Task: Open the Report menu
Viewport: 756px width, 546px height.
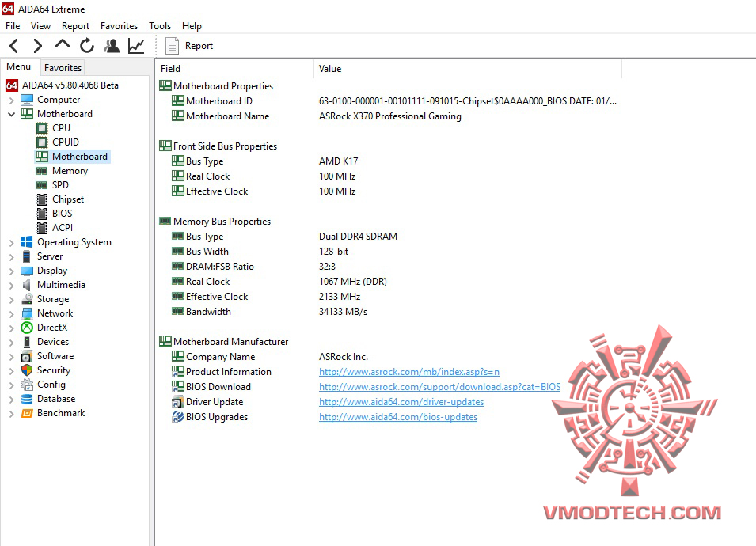Action: coord(75,26)
